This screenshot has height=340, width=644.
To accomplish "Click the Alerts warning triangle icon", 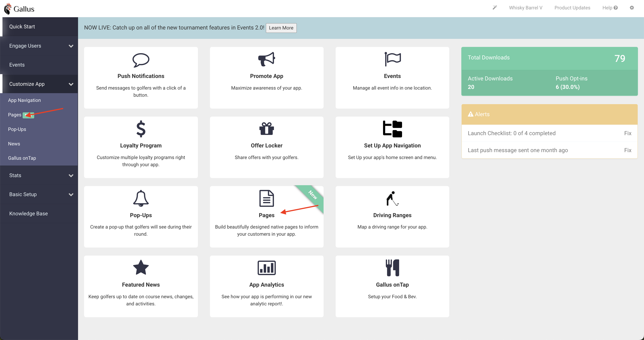I will point(470,114).
